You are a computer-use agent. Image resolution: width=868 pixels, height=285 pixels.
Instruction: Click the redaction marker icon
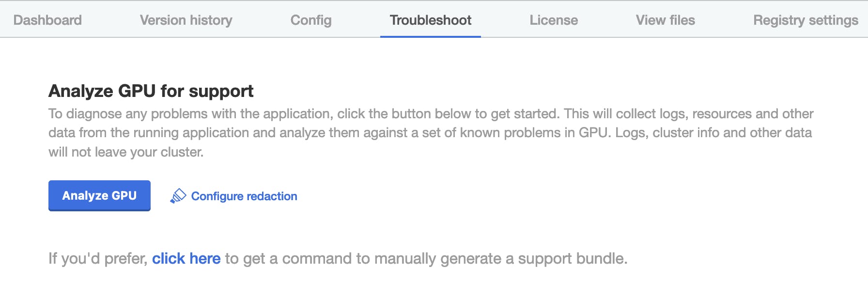tap(178, 196)
